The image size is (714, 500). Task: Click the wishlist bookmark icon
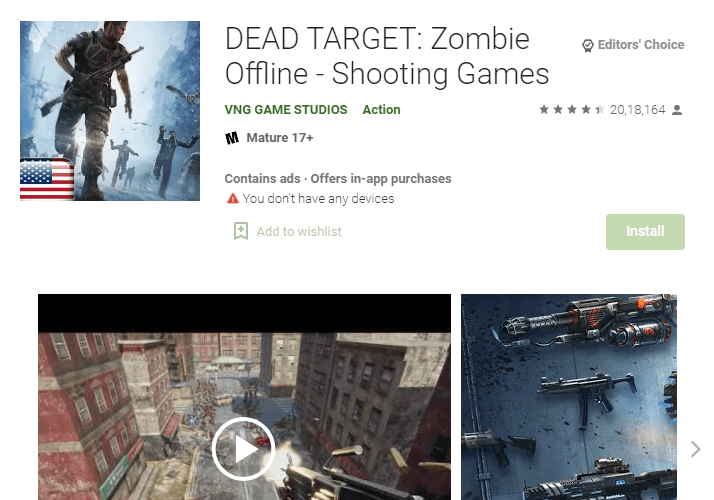tap(241, 231)
